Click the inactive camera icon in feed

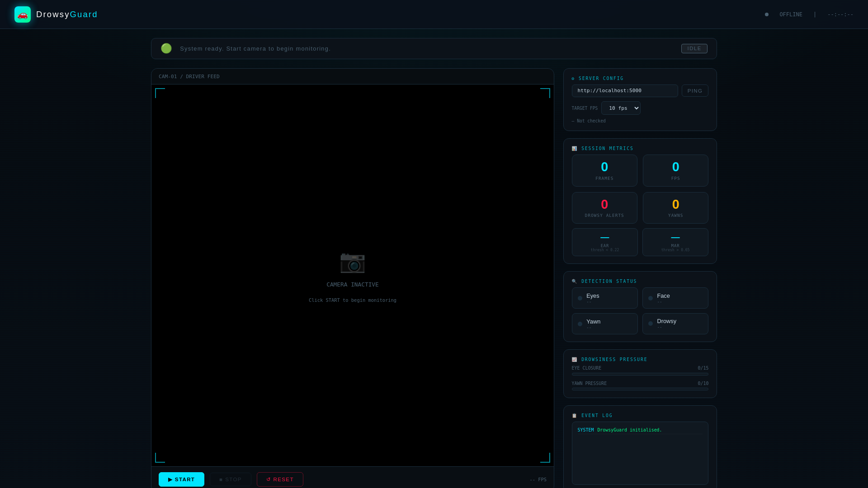(353, 262)
